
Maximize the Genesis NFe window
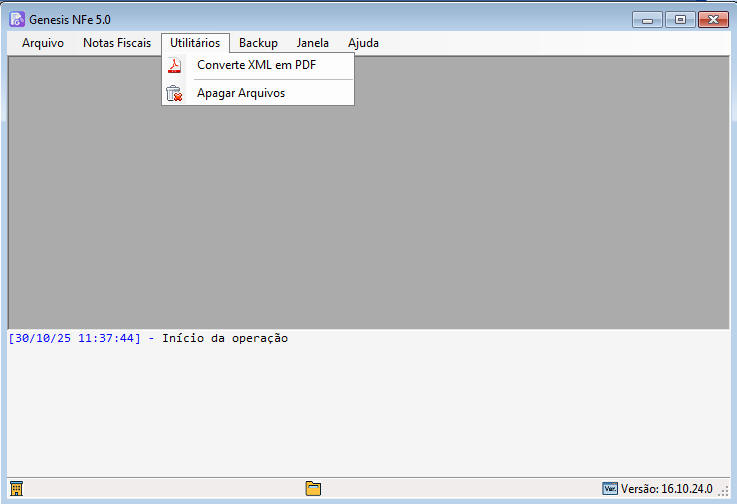pos(680,19)
